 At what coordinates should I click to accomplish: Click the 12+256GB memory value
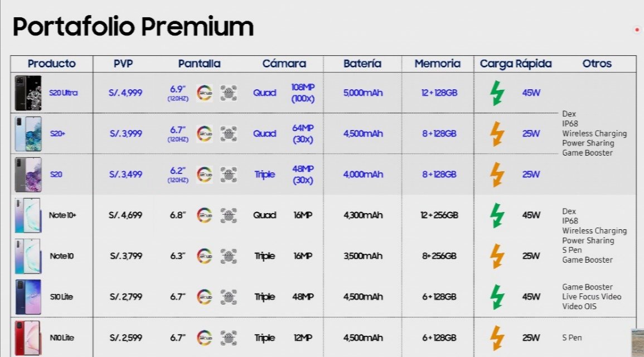[x=439, y=215]
